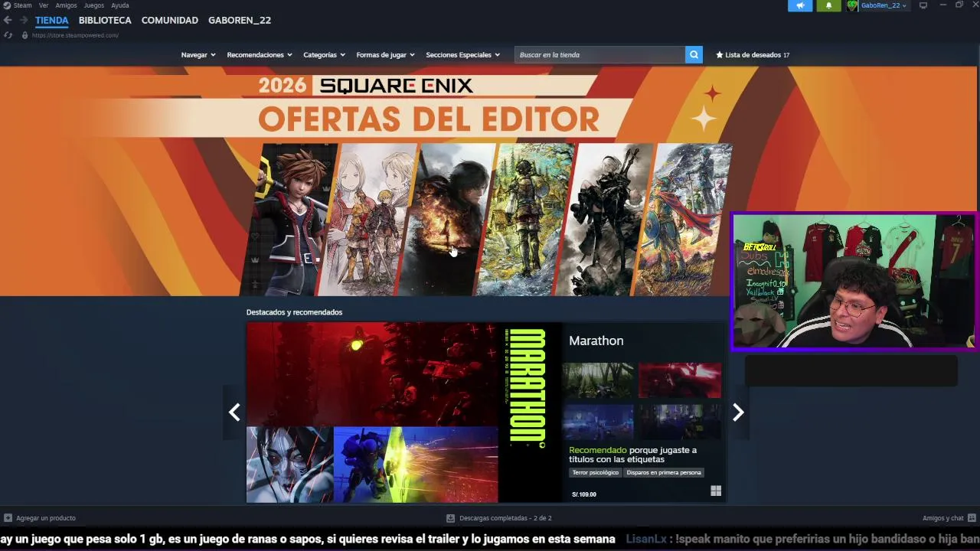
Task: Open the Square Enix Ofertas del Editor banner
Action: coord(488,181)
